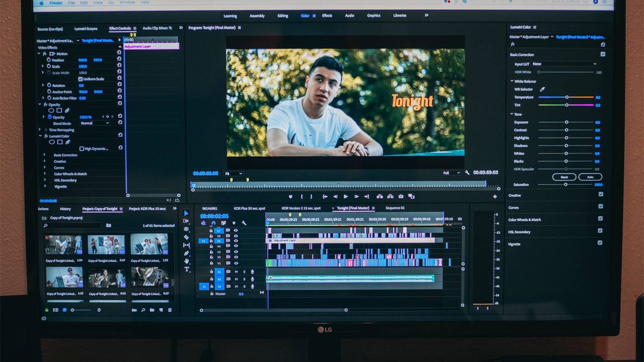Viewport: 644px width, 362px height.
Task: Click the Export Frame camera icon
Action: click(401, 196)
